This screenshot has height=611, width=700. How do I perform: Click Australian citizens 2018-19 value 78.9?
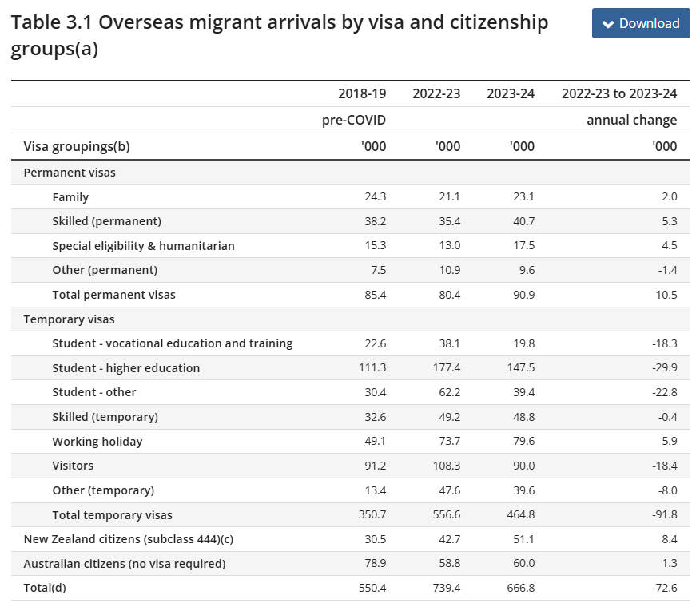pyautogui.click(x=375, y=563)
